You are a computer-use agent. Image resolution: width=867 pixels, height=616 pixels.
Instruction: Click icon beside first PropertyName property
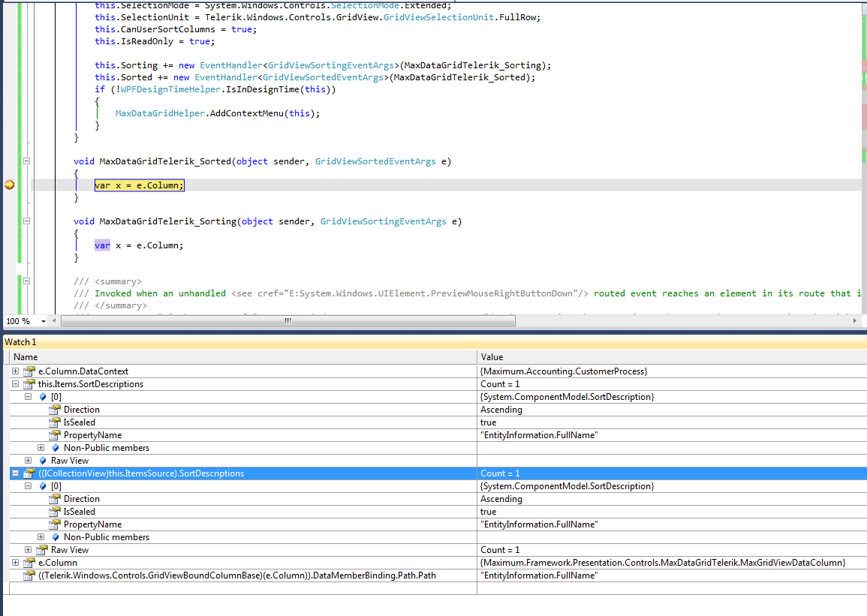(54, 434)
